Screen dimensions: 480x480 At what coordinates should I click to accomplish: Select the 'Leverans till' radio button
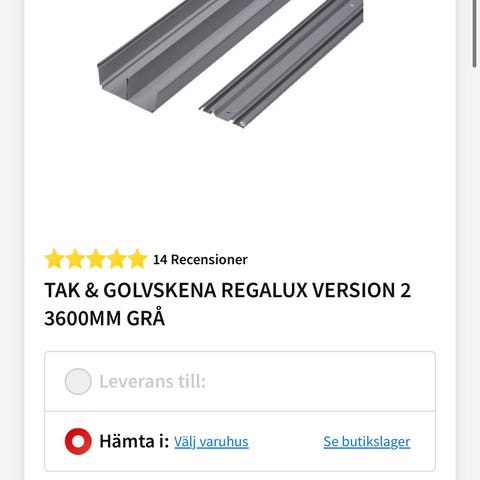click(x=78, y=381)
